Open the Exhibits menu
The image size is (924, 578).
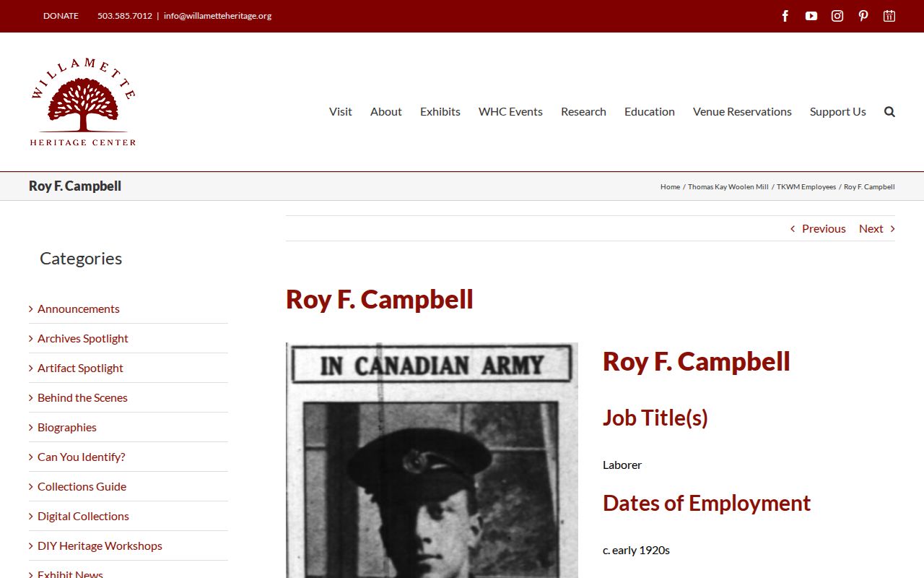point(440,111)
